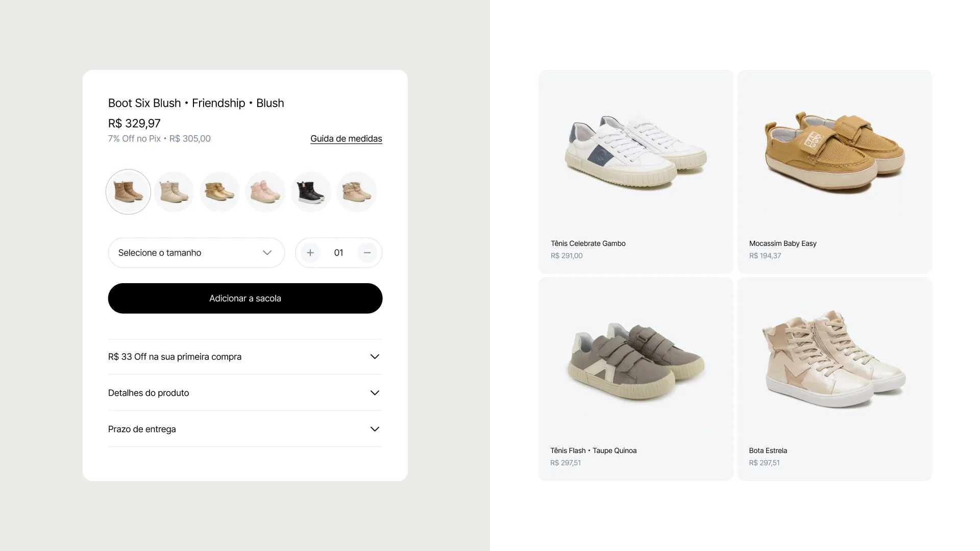Click the Tênis Celebrate Gambo title text
The image size is (980, 551).
pos(588,243)
